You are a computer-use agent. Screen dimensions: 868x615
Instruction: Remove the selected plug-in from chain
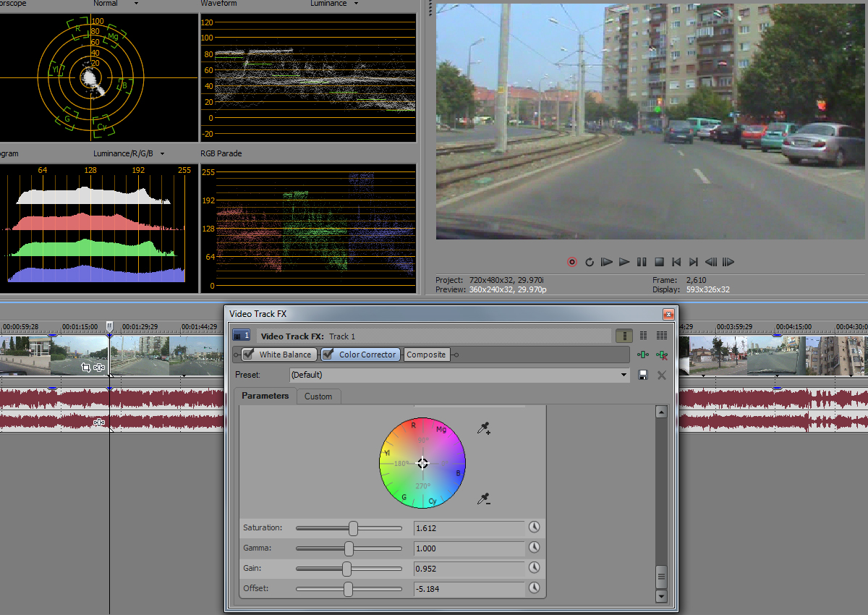point(660,355)
